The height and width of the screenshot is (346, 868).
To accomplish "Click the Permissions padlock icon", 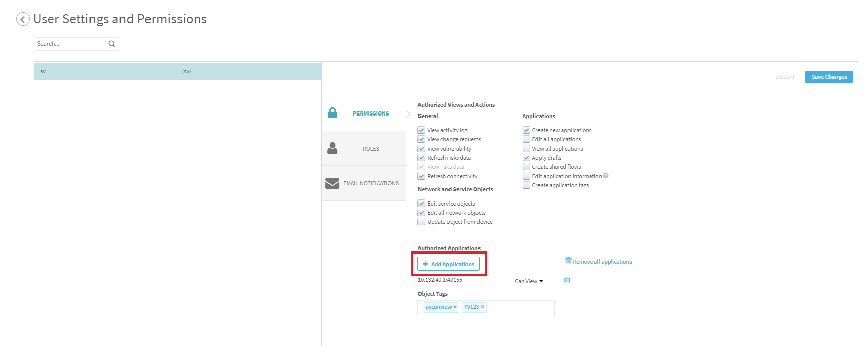I will pyautogui.click(x=333, y=113).
